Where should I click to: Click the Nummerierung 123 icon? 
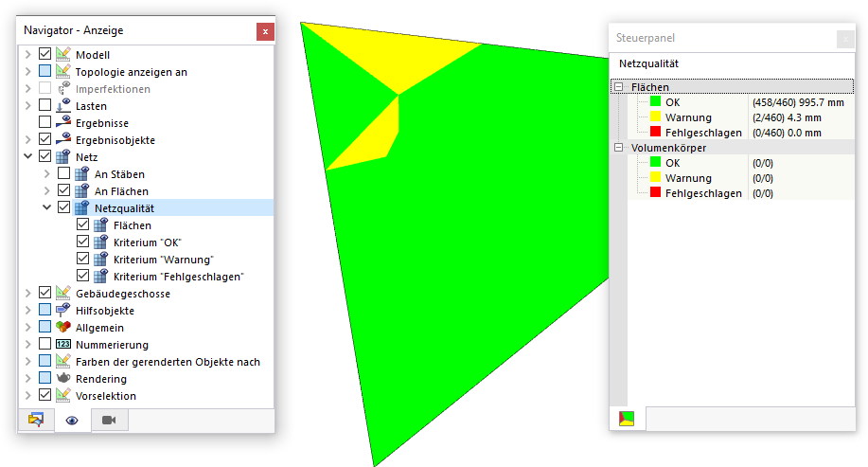(63, 344)
